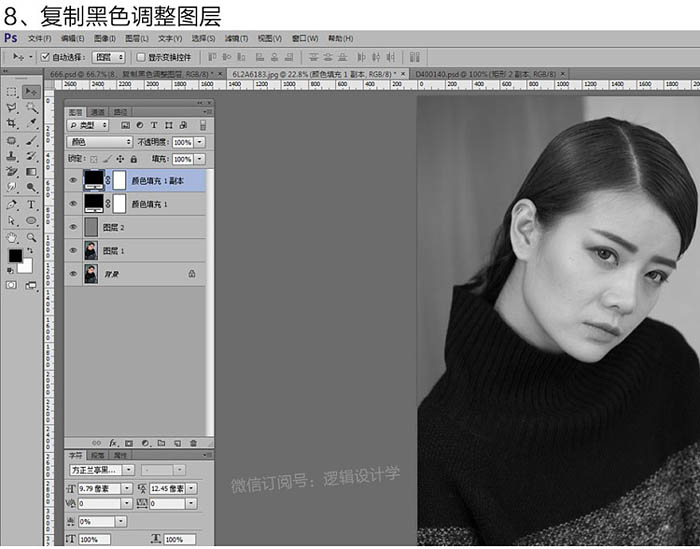Filter layers by pixel layer icon

click(125, 125)
